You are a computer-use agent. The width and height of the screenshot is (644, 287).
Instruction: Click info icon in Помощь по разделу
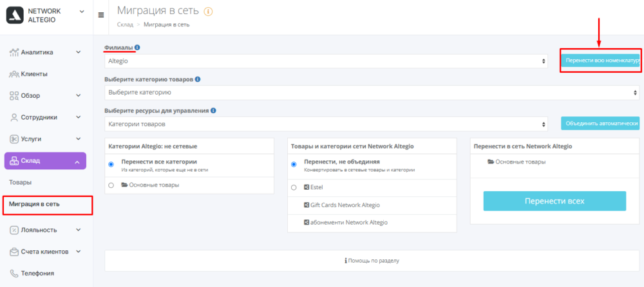click(x=345, y=261)
